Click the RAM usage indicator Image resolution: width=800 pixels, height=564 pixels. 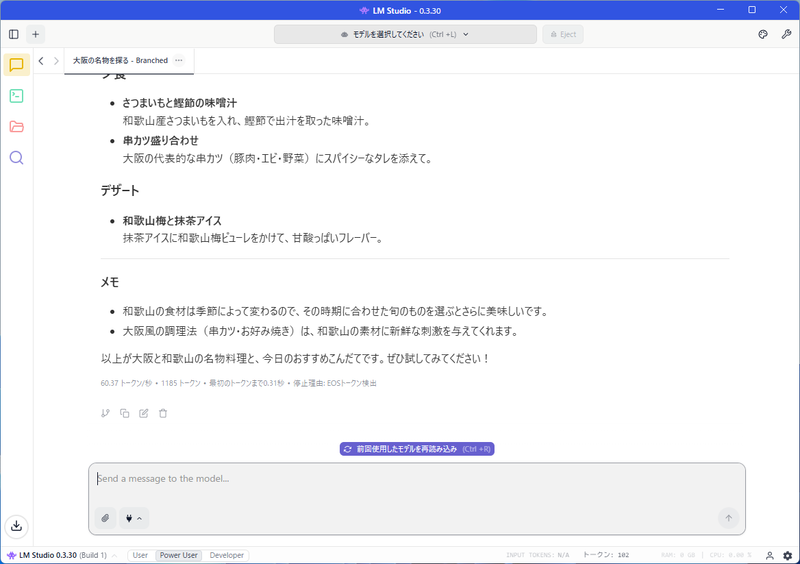(678, 555)
